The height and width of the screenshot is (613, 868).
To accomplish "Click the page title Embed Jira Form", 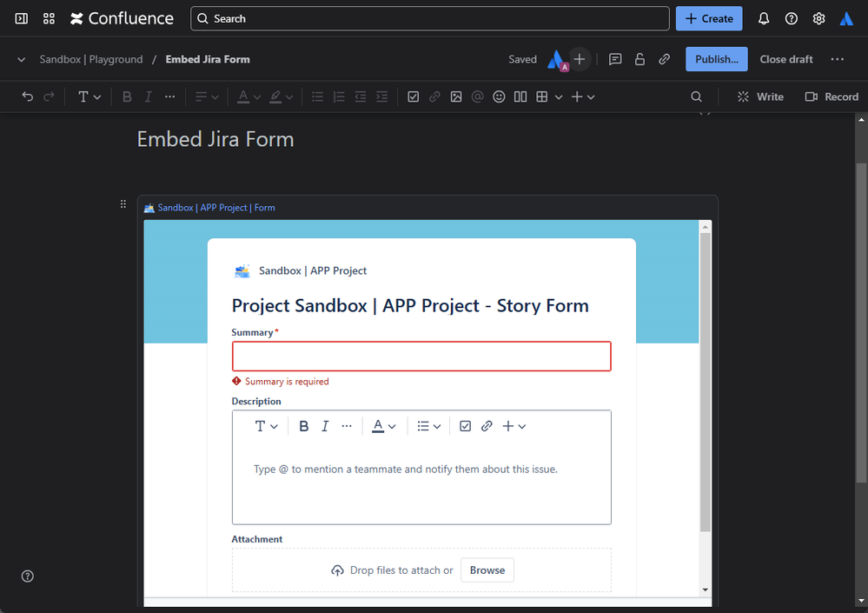I will 215,139.
